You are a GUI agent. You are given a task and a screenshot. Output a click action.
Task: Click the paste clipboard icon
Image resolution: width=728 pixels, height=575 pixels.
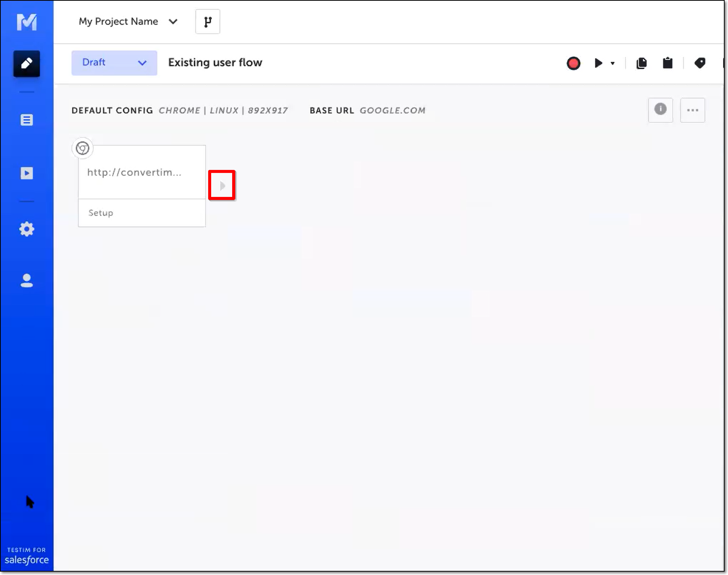tap(668, 63)
